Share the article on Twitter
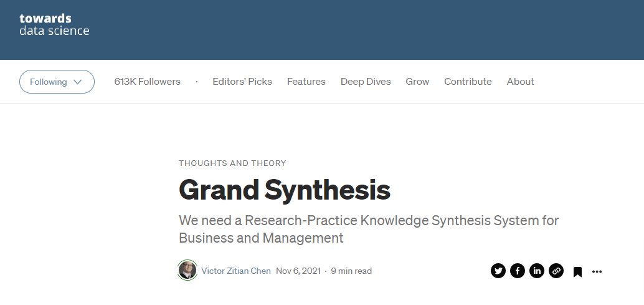The width and height of the screenshot is (644, 305). tap(498, 271)
